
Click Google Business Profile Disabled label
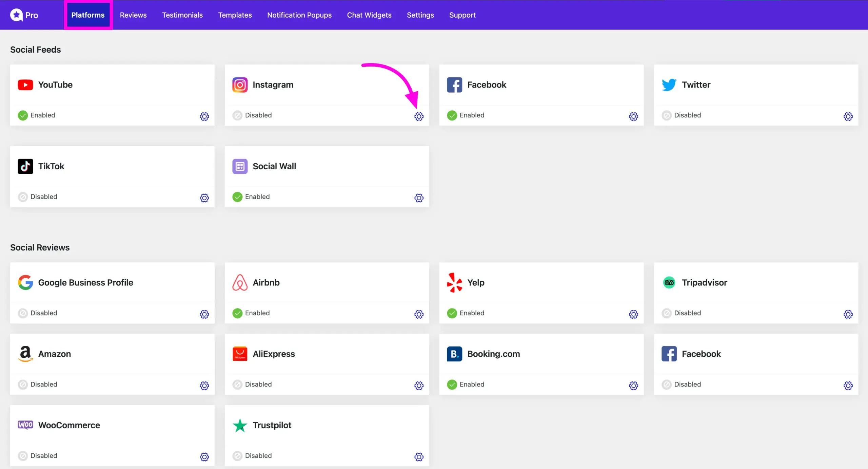pos(44,313)
